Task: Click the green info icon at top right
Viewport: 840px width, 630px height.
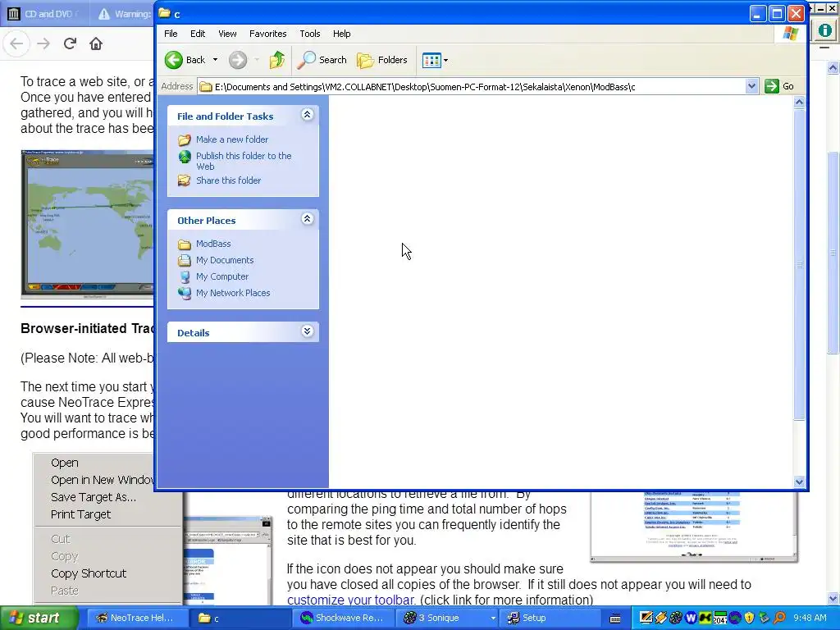Action: tap(825, 30)
